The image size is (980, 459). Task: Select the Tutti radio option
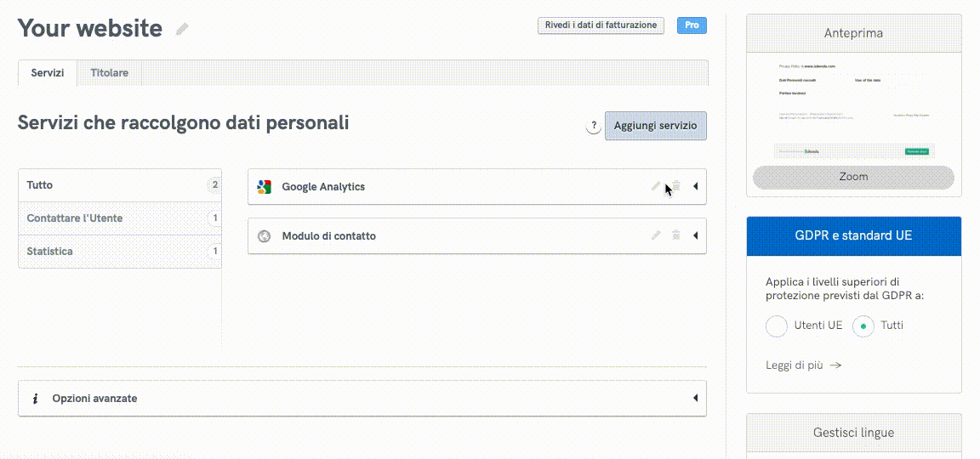[863, 326]
